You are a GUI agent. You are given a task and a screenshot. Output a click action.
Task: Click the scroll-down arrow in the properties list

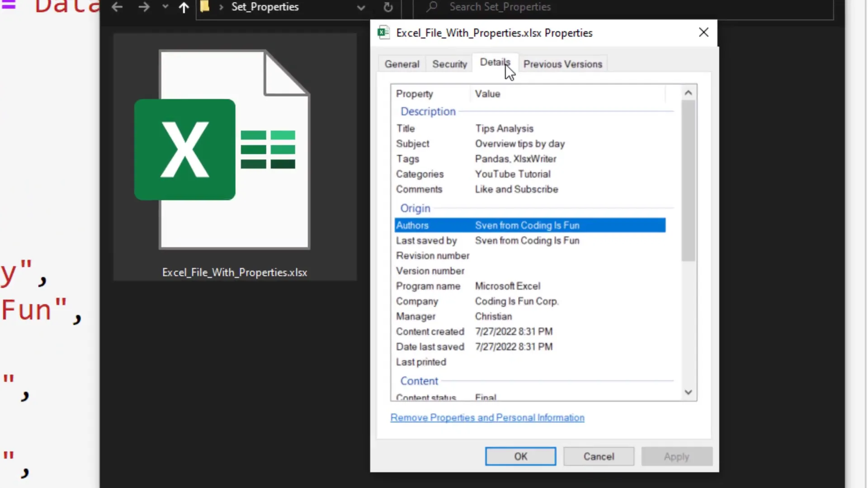(x=688, y=392)
